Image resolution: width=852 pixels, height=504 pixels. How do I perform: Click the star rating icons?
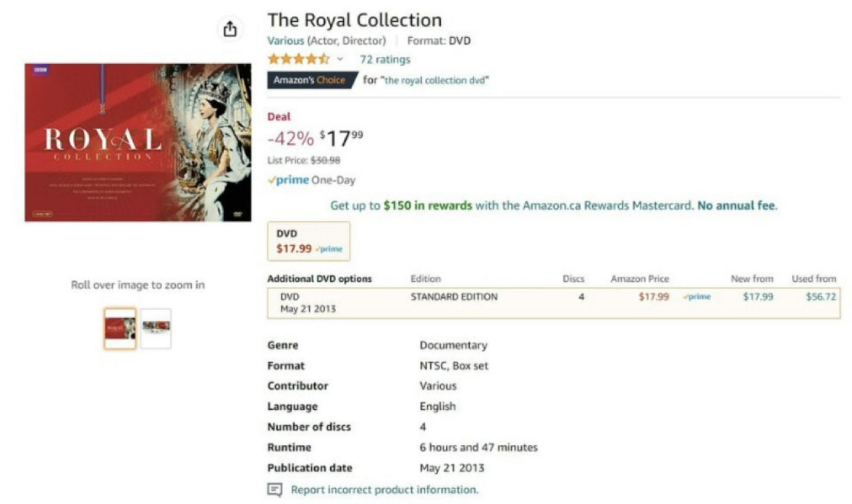tap(299, 59)
